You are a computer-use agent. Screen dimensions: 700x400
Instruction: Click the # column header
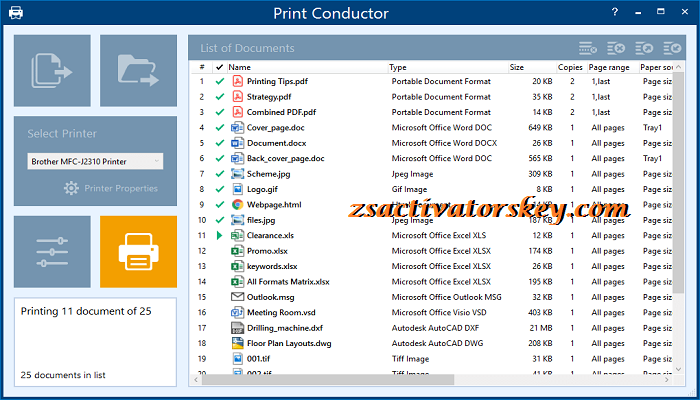202,67
